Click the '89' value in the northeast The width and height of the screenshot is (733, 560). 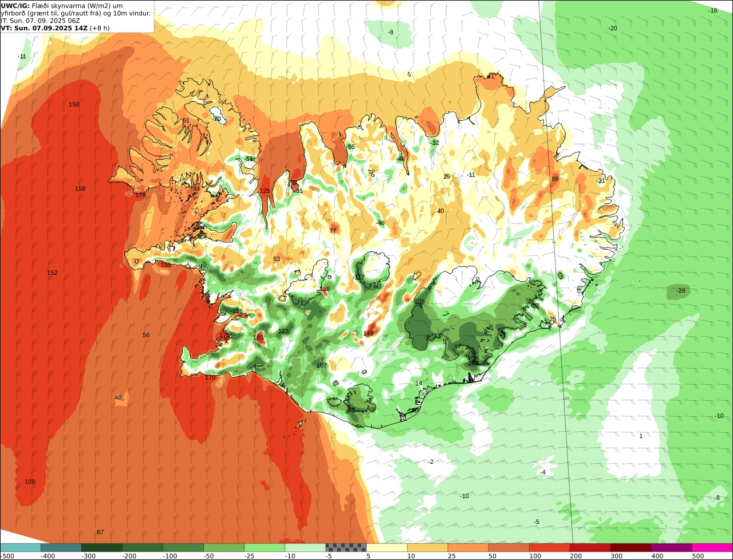tap(554, 179)
